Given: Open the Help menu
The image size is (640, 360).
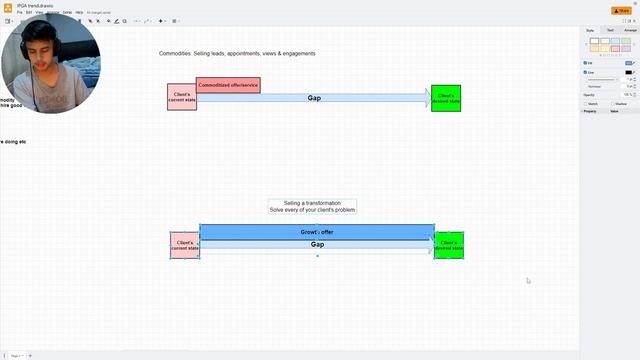Looking at the screenshot, I should tap(79, 13).
